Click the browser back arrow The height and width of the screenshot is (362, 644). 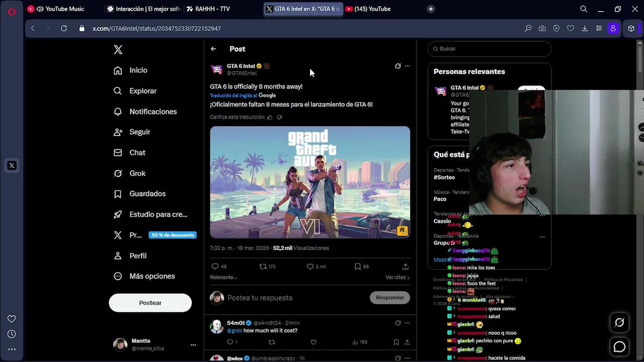[x=33, y=28]
